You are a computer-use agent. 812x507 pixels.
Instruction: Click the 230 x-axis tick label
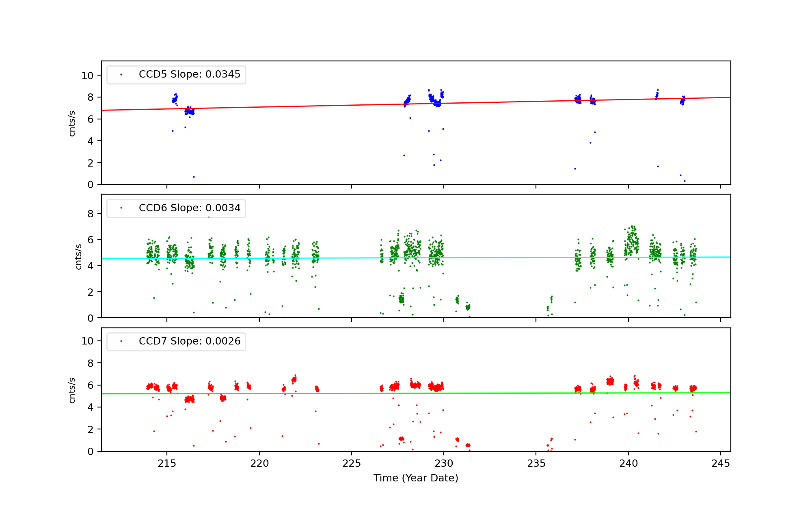(x=444, y=464)
